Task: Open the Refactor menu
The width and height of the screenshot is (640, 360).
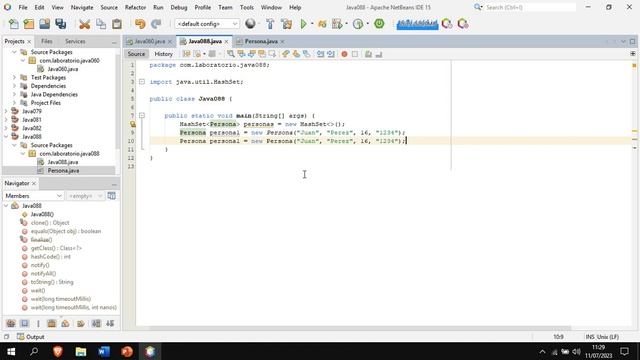Action: coord(135,7)
